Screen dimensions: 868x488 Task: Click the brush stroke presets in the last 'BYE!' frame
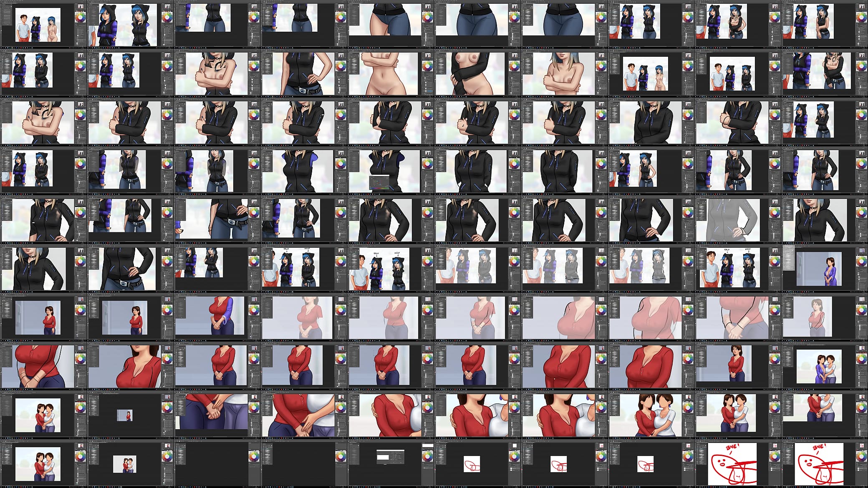click(x=788, y=457)
